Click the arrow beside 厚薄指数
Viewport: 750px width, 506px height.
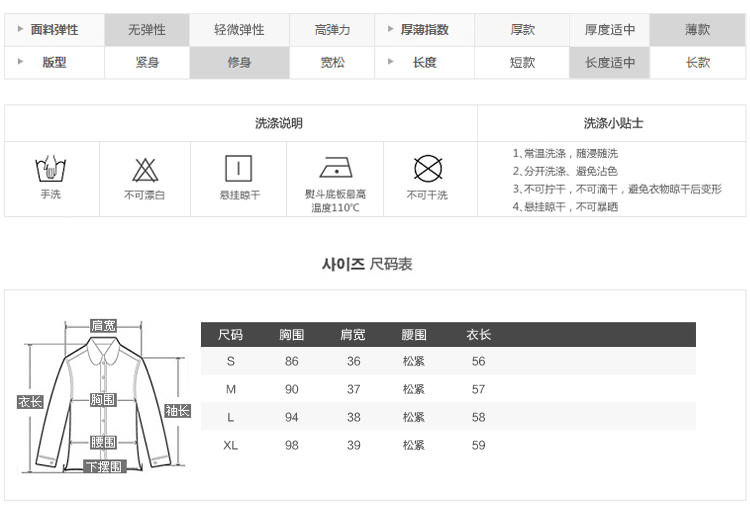[x=391, y=30]
